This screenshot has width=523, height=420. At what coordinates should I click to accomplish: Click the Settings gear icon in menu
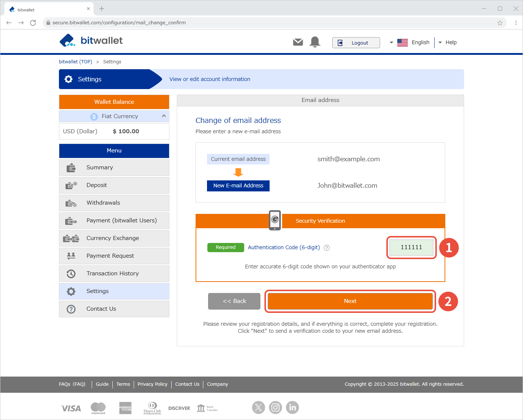click(71, 291)
